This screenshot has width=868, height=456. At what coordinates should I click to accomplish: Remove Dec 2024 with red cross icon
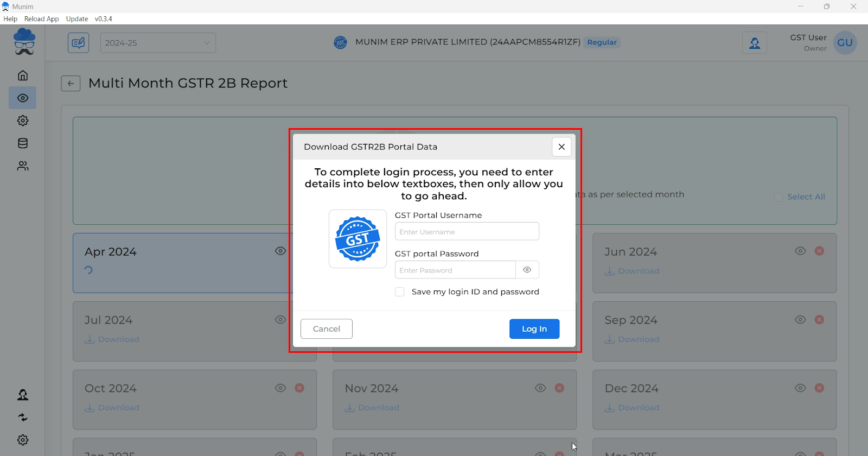pyautogui.click(x=819, y=388)
